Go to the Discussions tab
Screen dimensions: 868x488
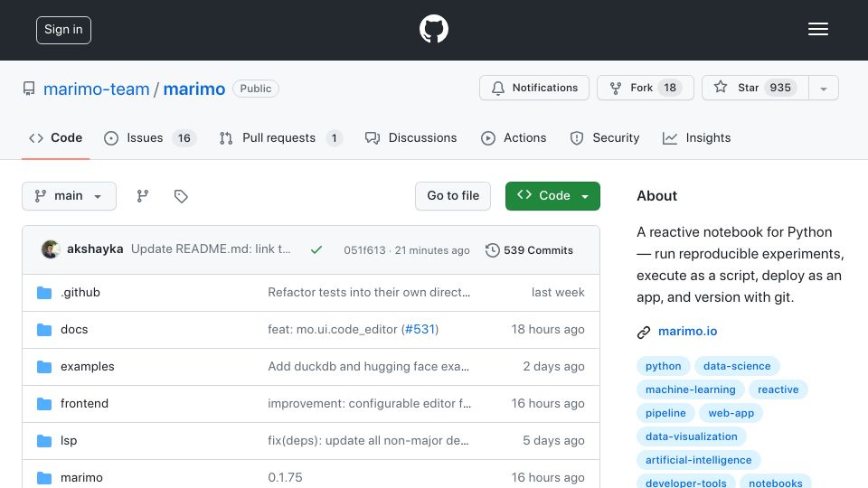point(410,137)
